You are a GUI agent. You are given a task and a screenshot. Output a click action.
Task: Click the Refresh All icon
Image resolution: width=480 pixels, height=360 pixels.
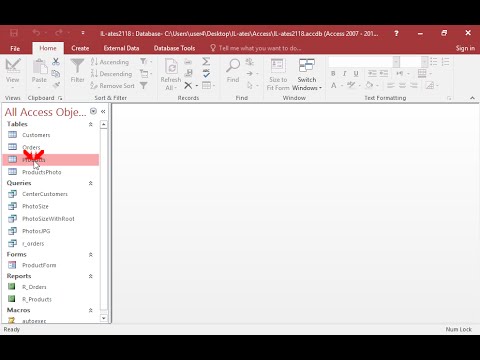click(x=171, y=66)
